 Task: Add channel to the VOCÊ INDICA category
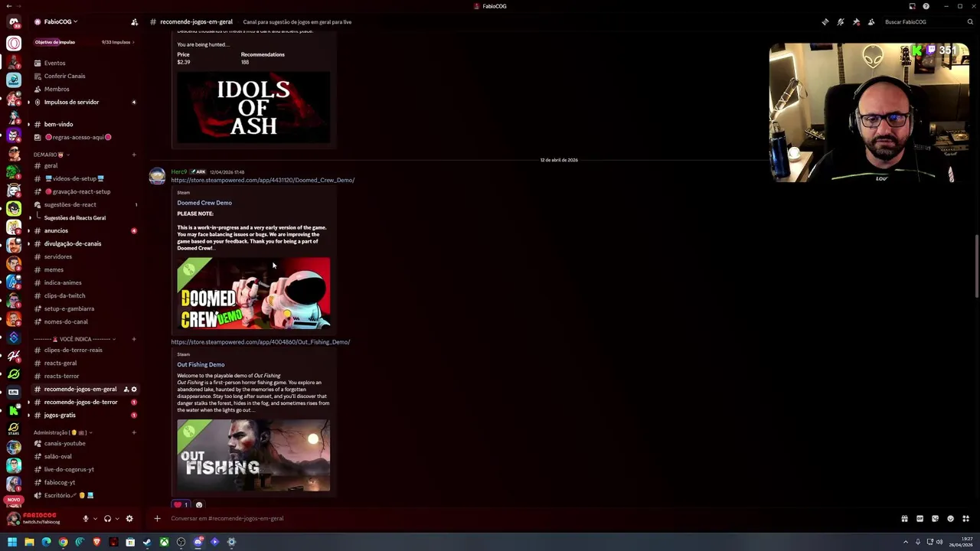pyautogui.click(x=134, y=339)
